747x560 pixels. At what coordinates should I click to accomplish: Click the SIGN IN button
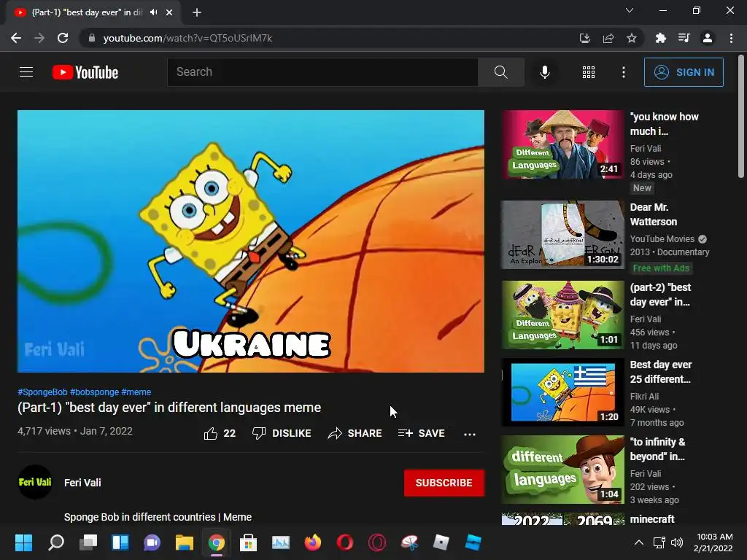tap(684, 72)
